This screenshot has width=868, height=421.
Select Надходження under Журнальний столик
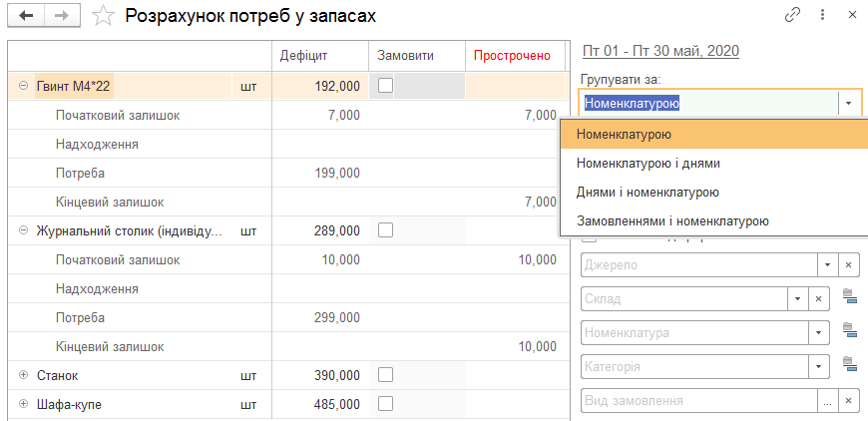(97, 288)
